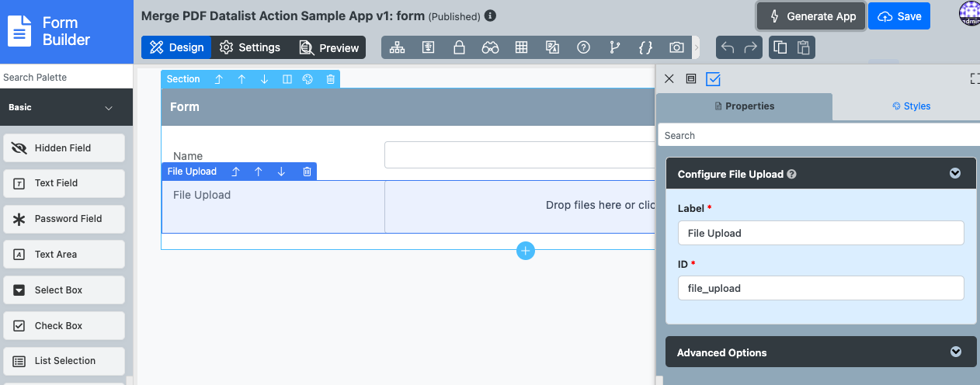
Task: Open Section style palette icon
Action: pyautogui.click(x=308, y=79)
